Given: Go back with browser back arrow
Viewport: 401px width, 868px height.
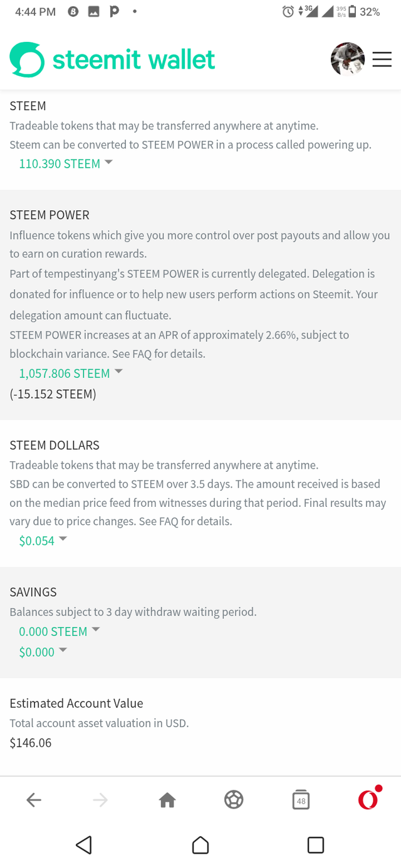Looking at the screenshot, I should tap(34, 799).
